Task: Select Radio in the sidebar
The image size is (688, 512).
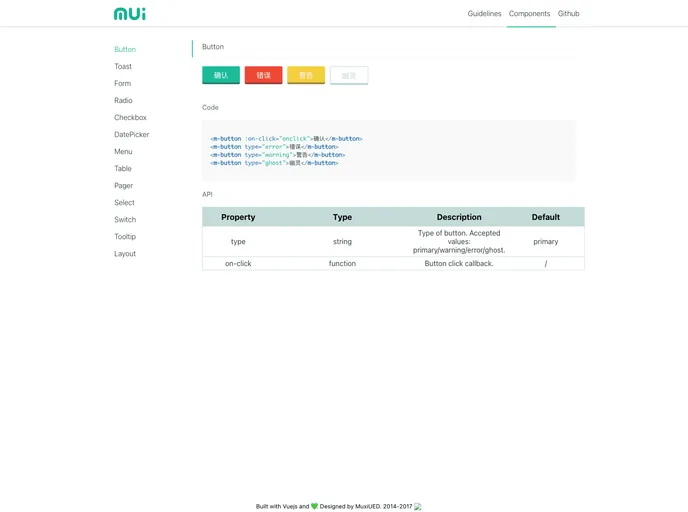Action: [x=123, y=100]
